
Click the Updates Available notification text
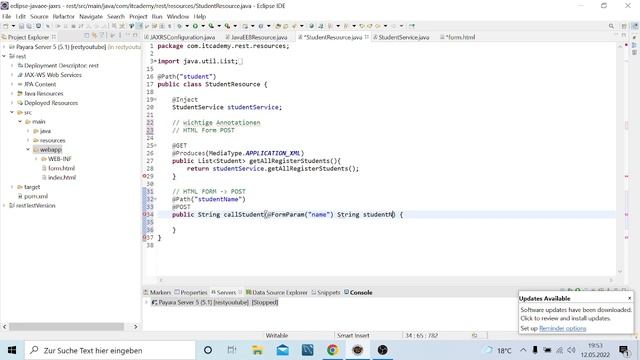576,314
